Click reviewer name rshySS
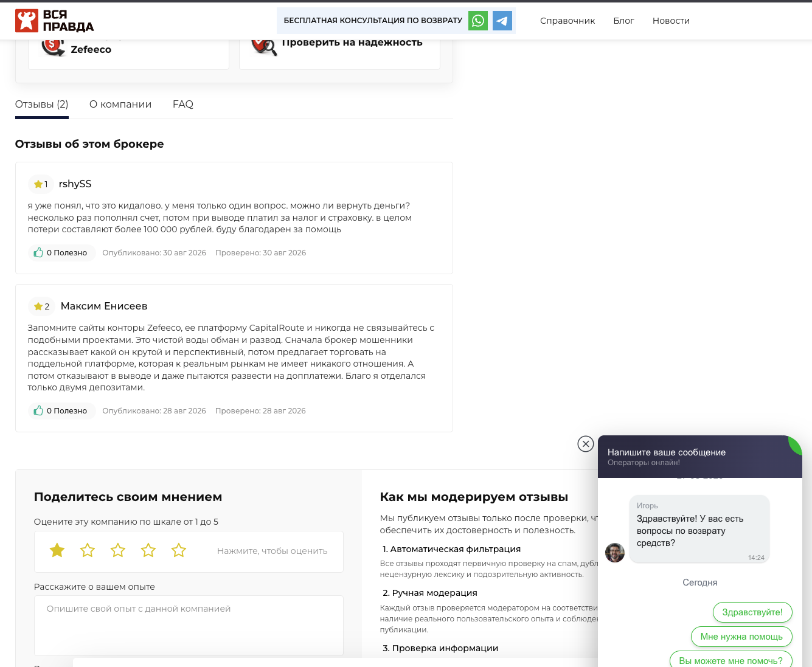This screenshot has height=667, width=812. coord(75,184)
